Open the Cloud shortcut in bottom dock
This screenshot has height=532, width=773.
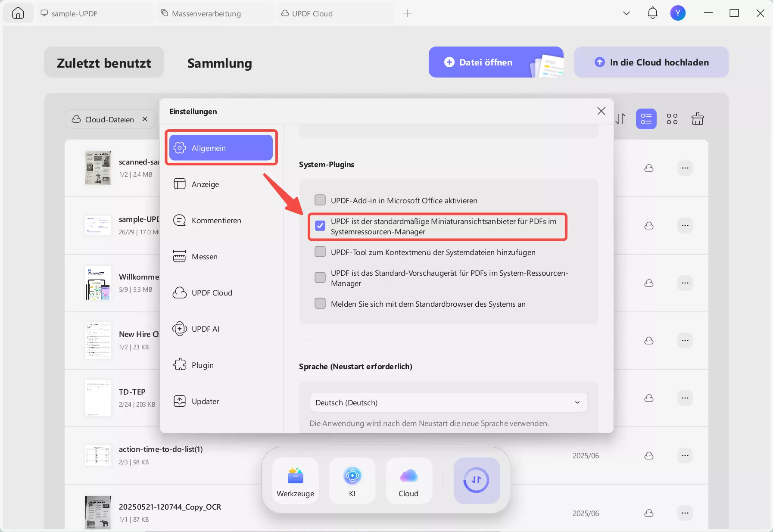pos(408,481)
